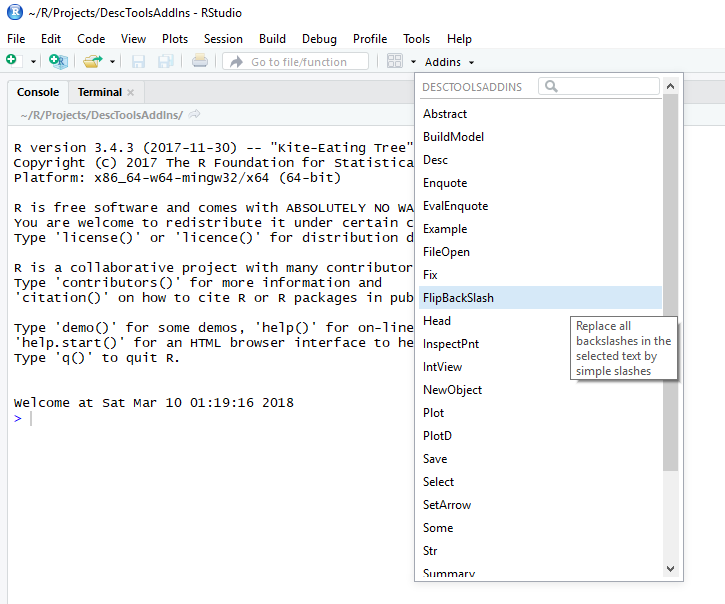Click the Save All documents icon
The width and height of the screenshot is (725, 604).
[x=165, y=61]
